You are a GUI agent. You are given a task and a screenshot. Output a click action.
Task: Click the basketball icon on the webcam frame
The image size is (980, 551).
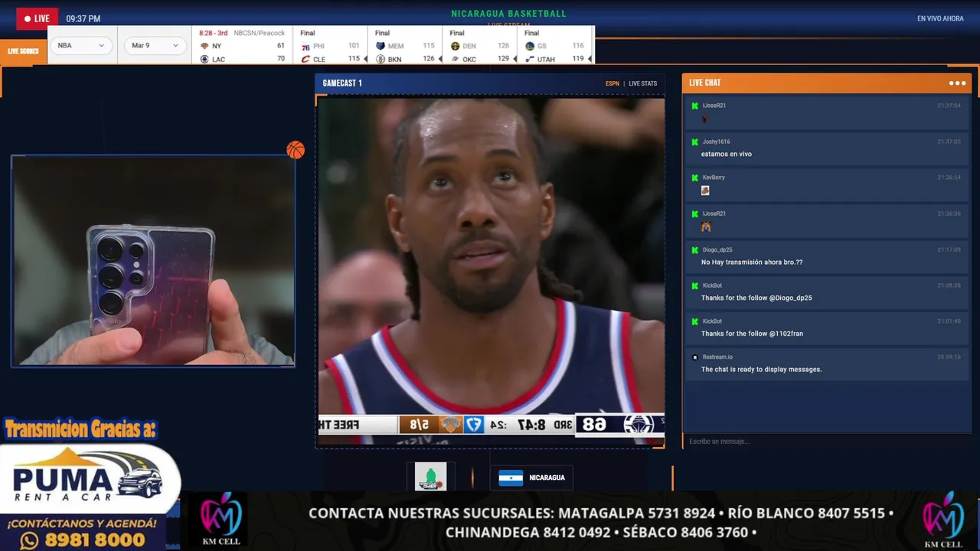296,150
